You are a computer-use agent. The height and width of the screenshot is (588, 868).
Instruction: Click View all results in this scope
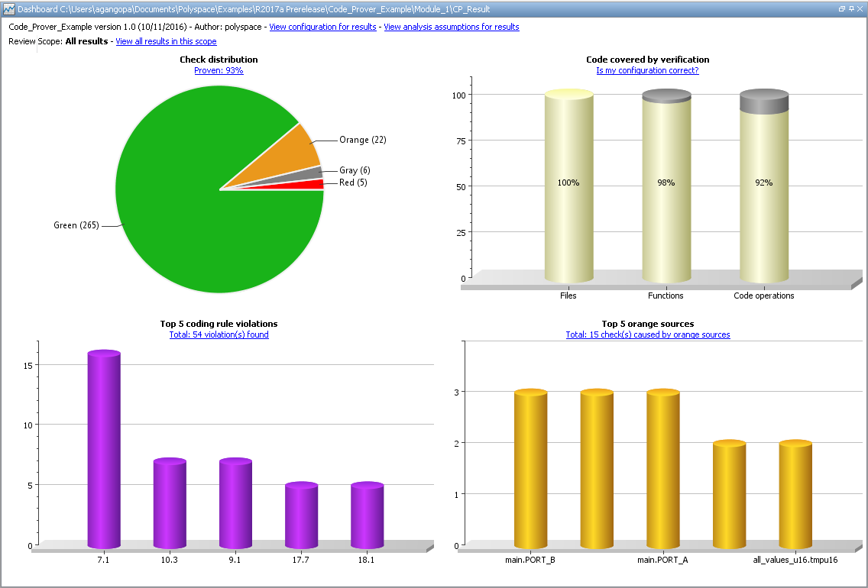point(165,41)
